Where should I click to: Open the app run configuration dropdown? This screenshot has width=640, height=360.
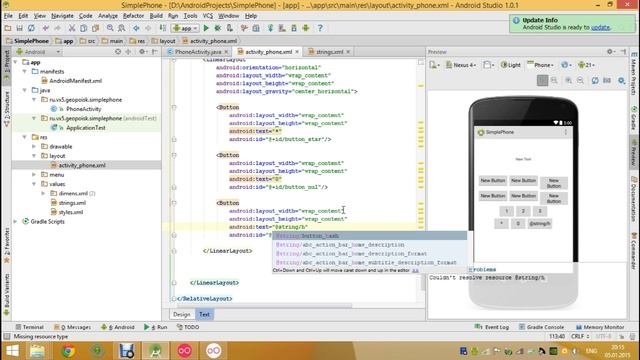tap(185, 28)
